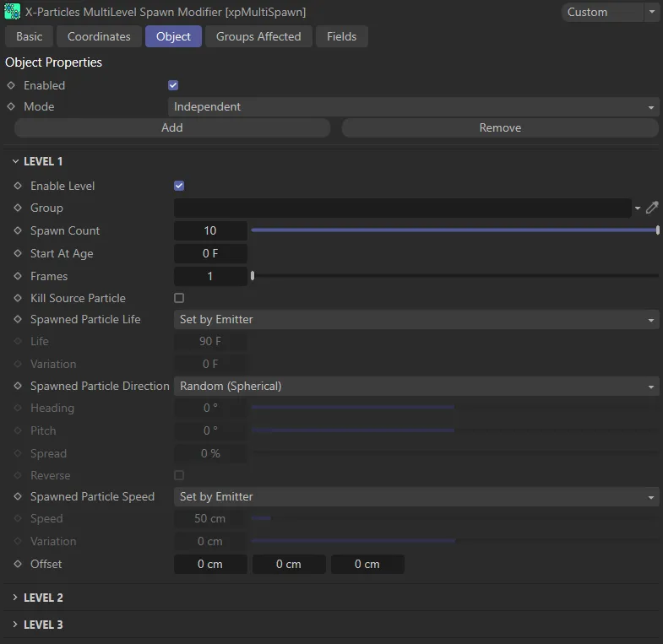
Task: Click dimmed keyframe diamond next to Heading
Action: tap(18, 408)
